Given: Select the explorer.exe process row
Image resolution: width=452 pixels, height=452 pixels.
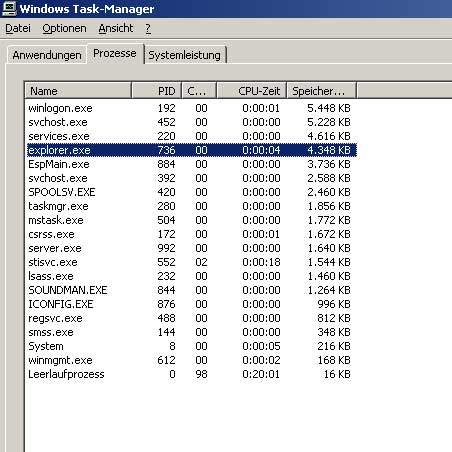Looking at the screenshot, I should point(192,150).
